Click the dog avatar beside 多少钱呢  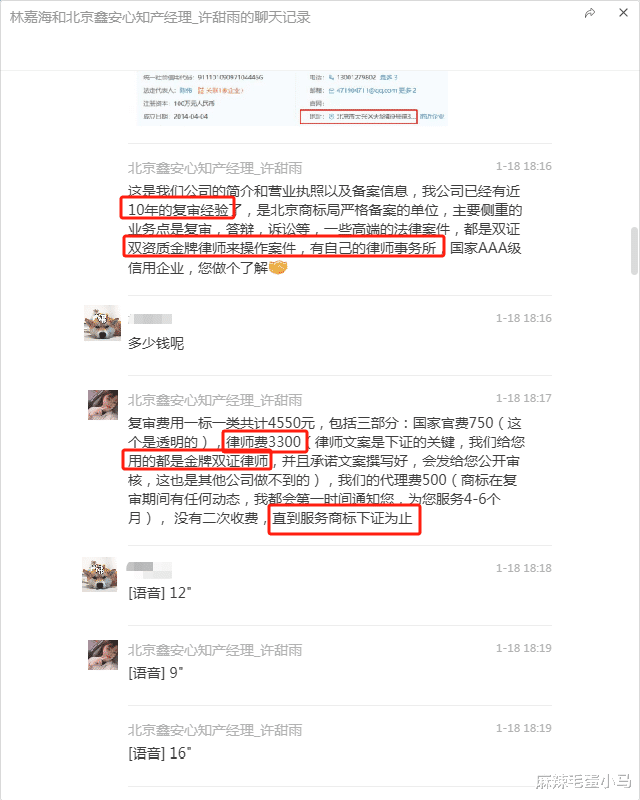[102, 323]
